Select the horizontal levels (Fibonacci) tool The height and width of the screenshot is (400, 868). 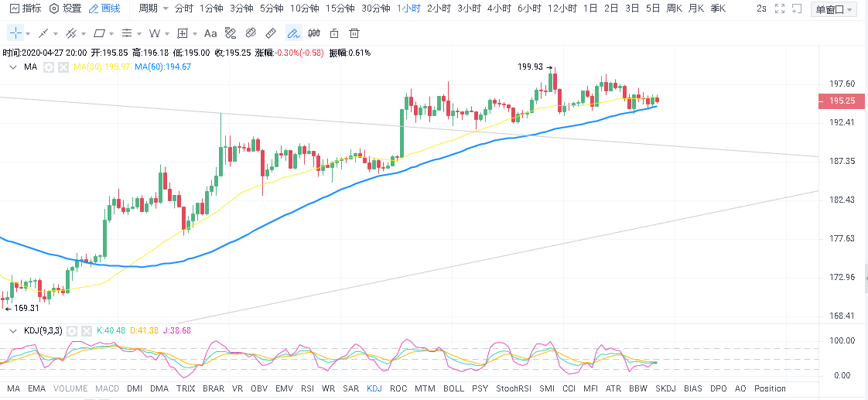[x=127, y=33]
